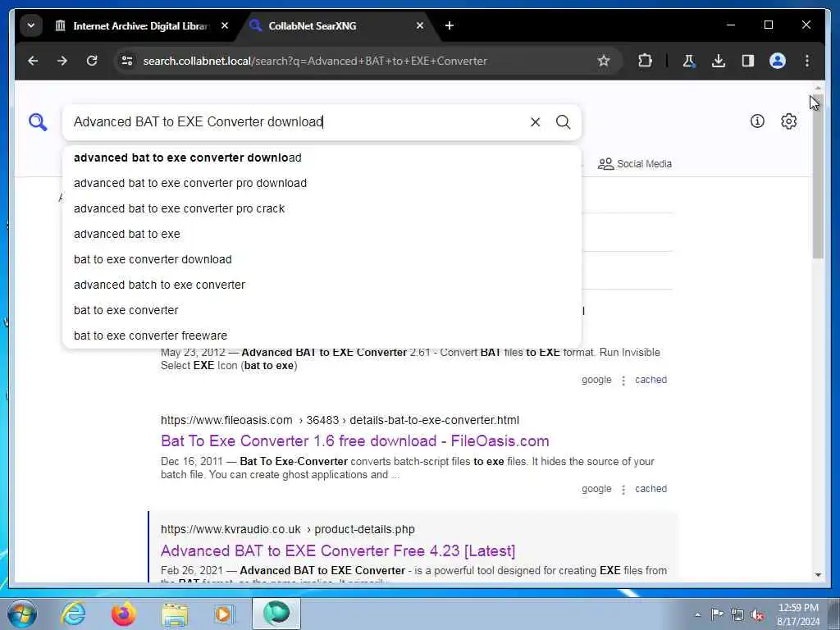Open Action Center flag icon
Screen dimensions: 840x630
point(717,614)
